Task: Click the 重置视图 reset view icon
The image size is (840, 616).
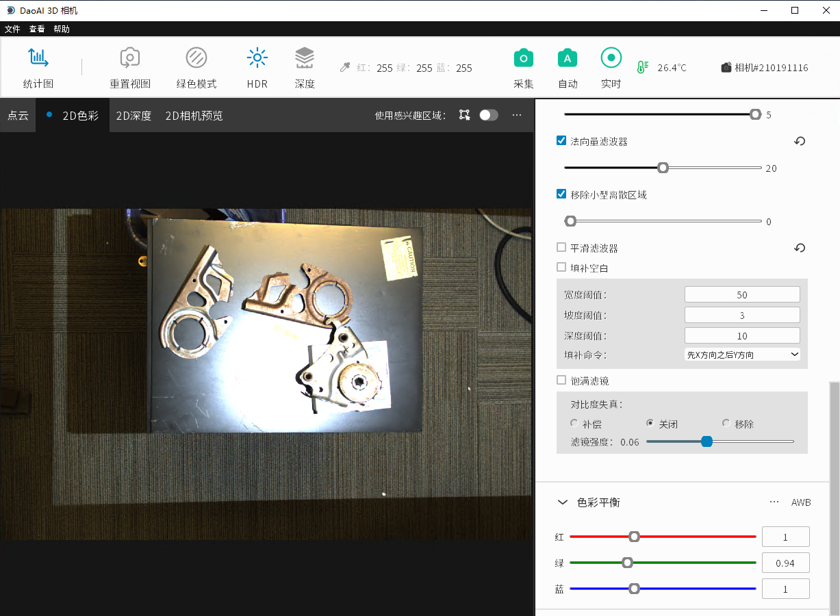Action: tap(130, 60)
